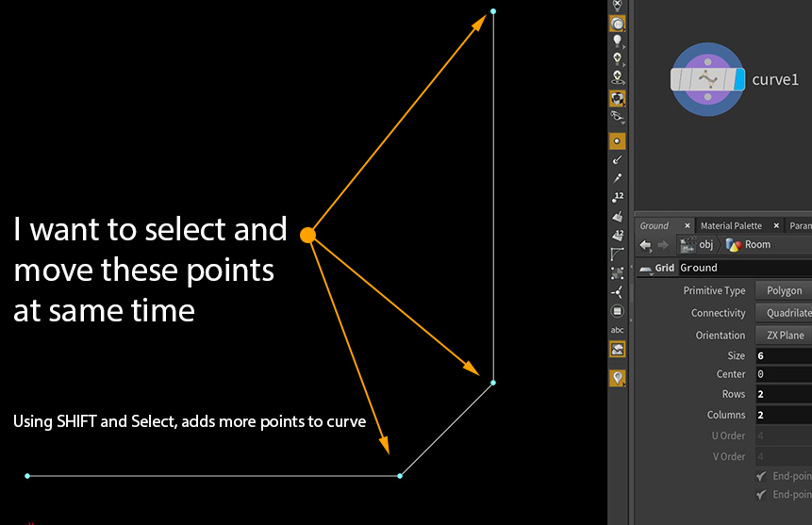Screen dimensions: 812x525
Task: Toggle display points dot icon
Action: coord(617,140)
